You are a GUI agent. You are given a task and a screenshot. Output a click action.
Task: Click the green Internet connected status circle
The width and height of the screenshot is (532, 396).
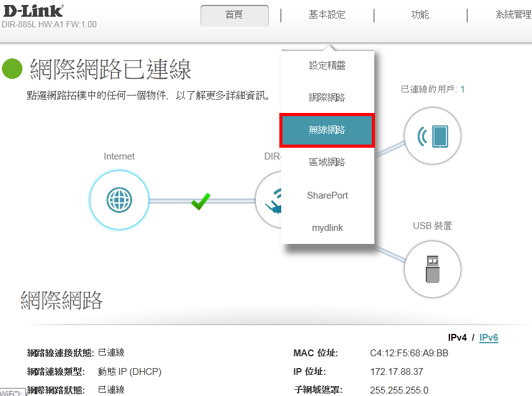pyautogui.click(x=12, y=69)
